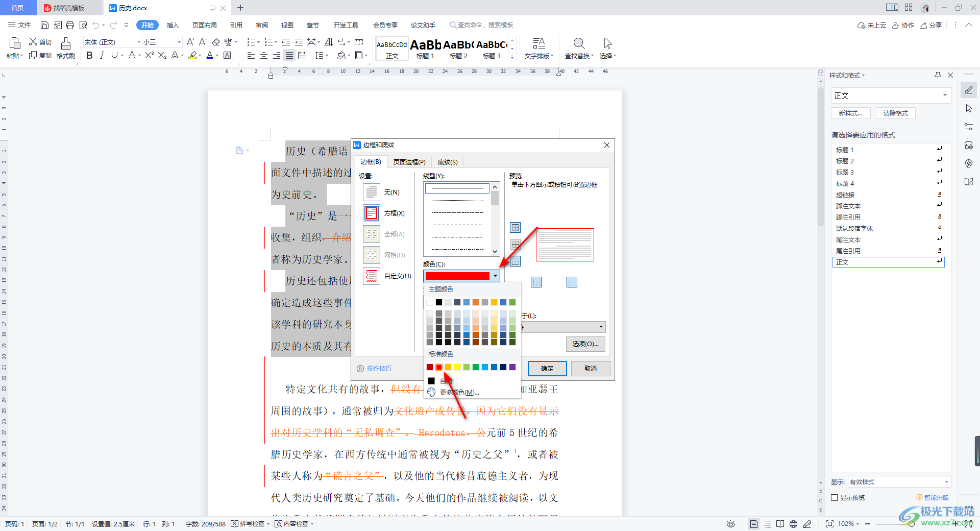Expand the line spacing dropdown
The image size is (980, 531).
pos(327,55)
